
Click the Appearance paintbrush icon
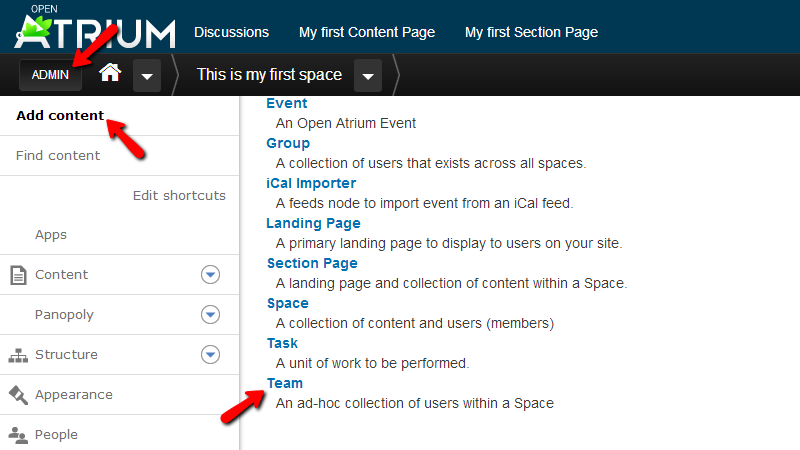click(18, 395)
